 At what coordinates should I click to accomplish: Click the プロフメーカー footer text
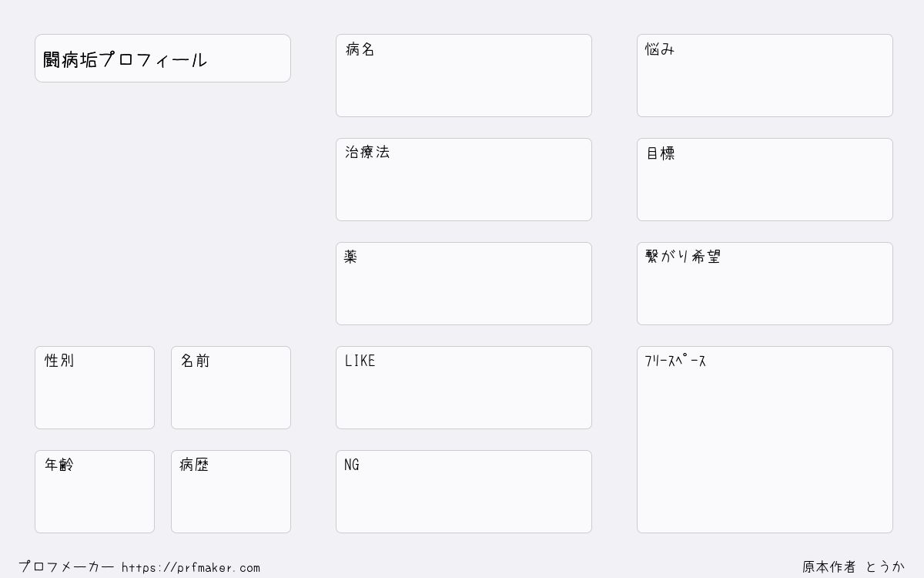pos(66,567)
